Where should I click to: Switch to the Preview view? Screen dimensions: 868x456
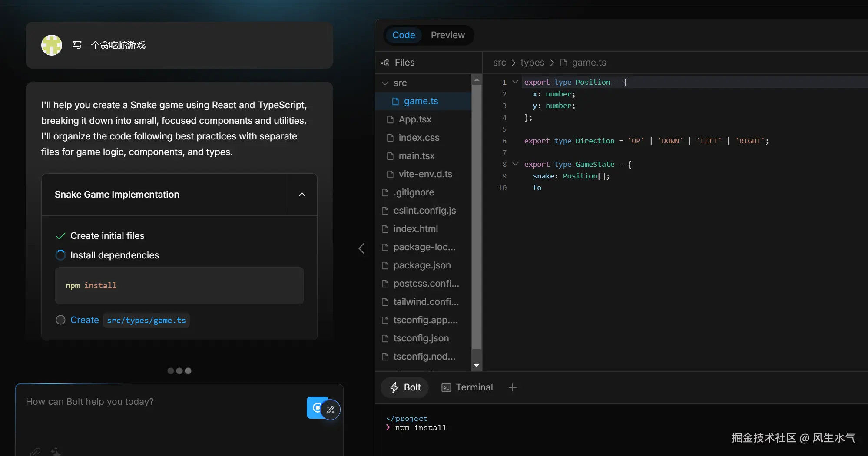[x=447, y=35]
